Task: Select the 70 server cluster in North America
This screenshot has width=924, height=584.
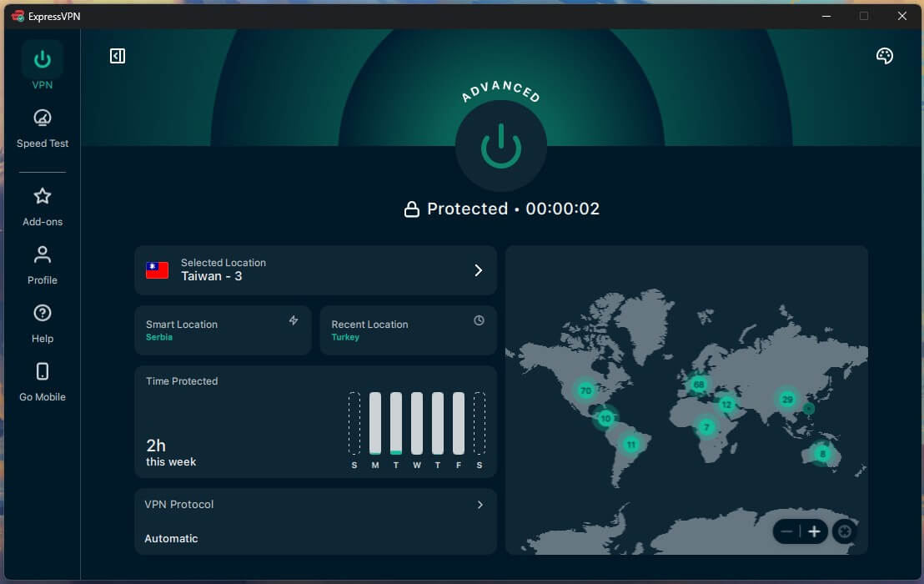Action: [x=585, y=390]
